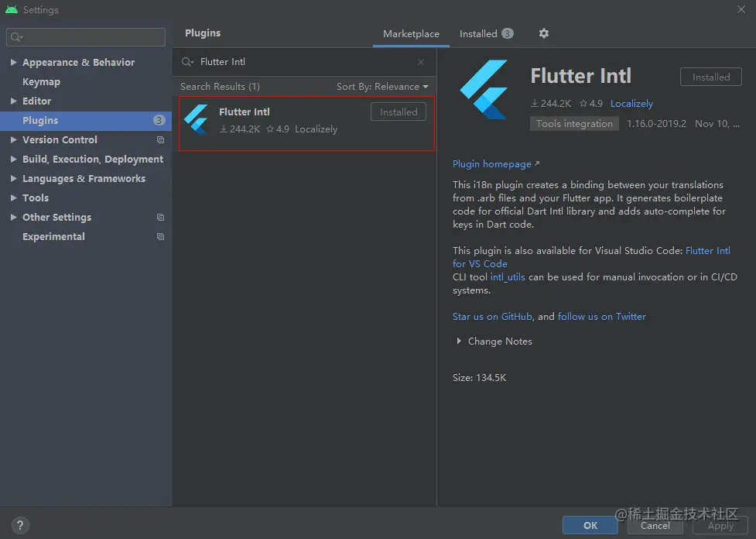This screenshot has width=756, height=539.
Task: Switch to the Installed tab
Action: [x=486, y=34]
